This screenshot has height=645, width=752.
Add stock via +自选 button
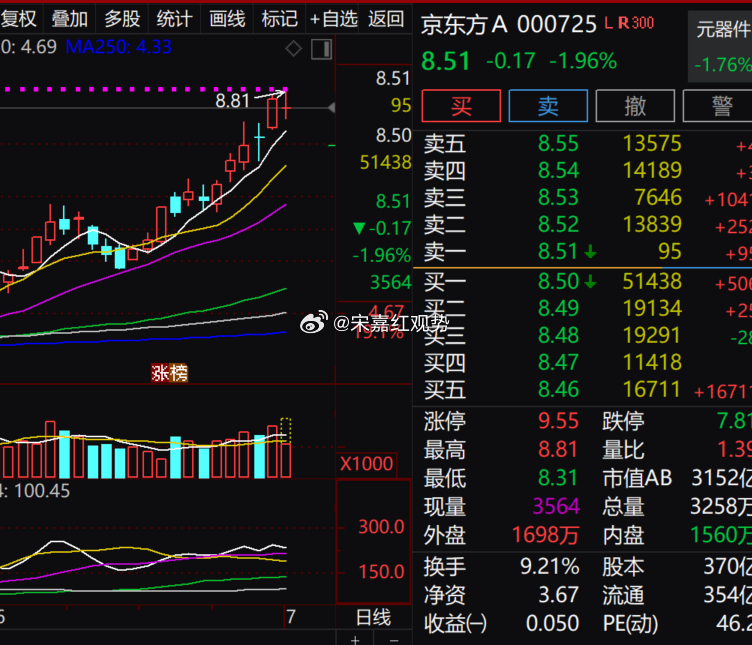[x=334, y=19]
